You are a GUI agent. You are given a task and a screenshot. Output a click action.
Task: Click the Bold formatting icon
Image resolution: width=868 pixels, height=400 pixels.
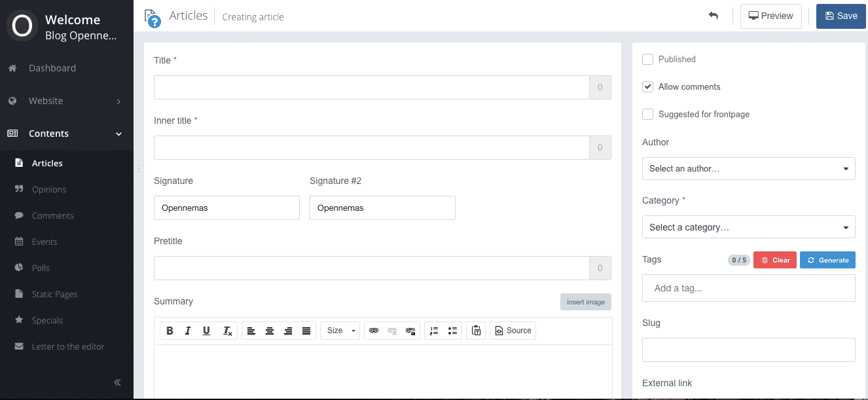[x=170, y=331]
